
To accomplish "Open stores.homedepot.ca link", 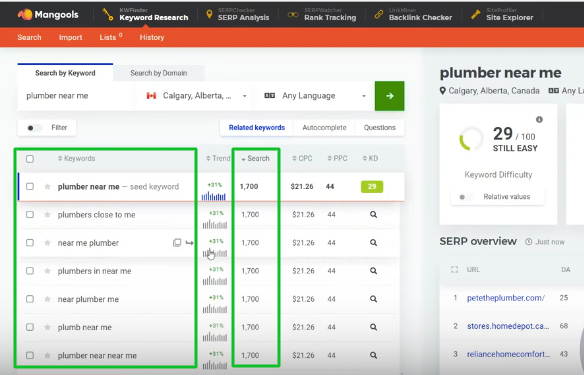I will click(508, 326).
